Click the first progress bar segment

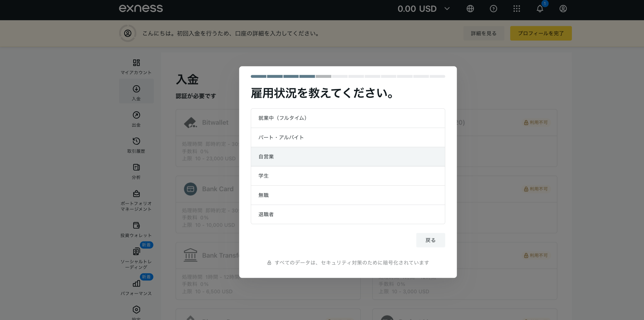(x=258, y=77)
